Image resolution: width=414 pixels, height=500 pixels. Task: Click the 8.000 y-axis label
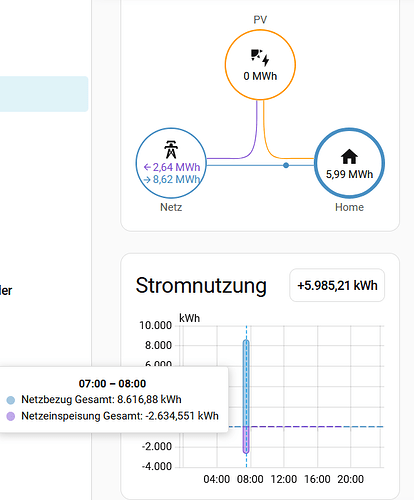click(158, 345)
